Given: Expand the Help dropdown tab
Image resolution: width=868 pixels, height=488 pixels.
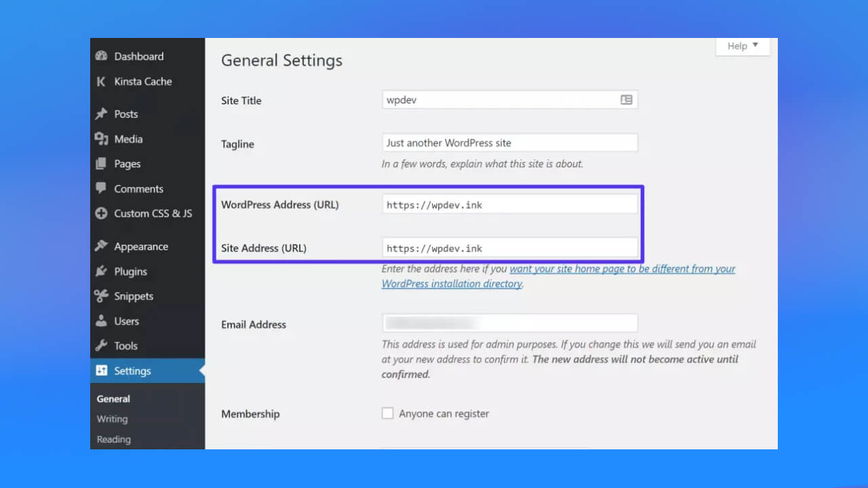Looking at the screenshot, I should click(x=743, y=46).
